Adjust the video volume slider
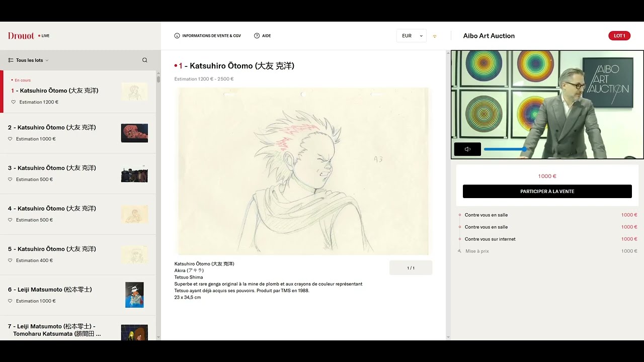The height and width of the screenshot is (362, 644). pyautogui.click(x=505, y=149)
